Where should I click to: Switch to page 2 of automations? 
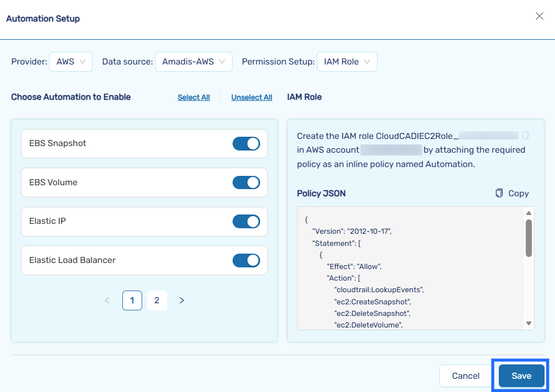pyautogui.click(x=157, y=300)
